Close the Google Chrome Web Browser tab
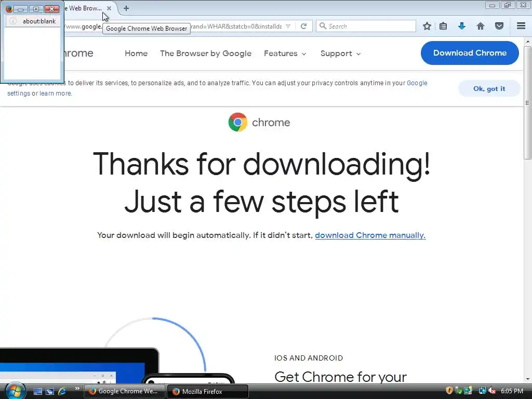532x399 pixels. (109, 8)
